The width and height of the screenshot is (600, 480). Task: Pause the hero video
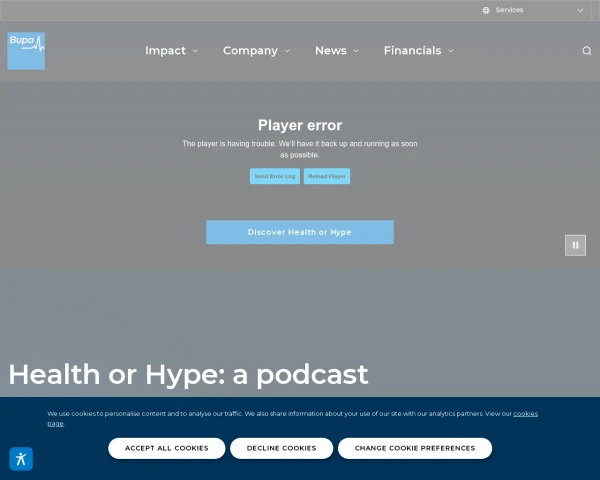[575, 245]
